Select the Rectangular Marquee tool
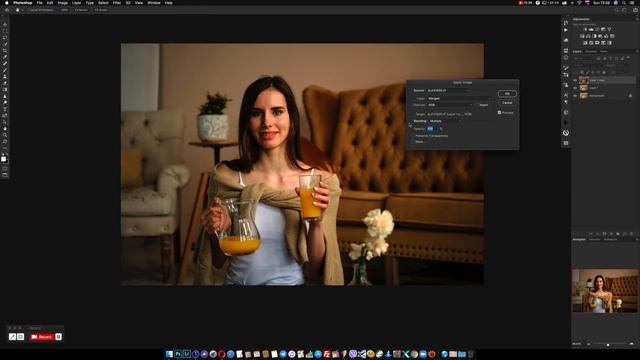Screen dimensions: 640x360 click(x=5, y=31)
